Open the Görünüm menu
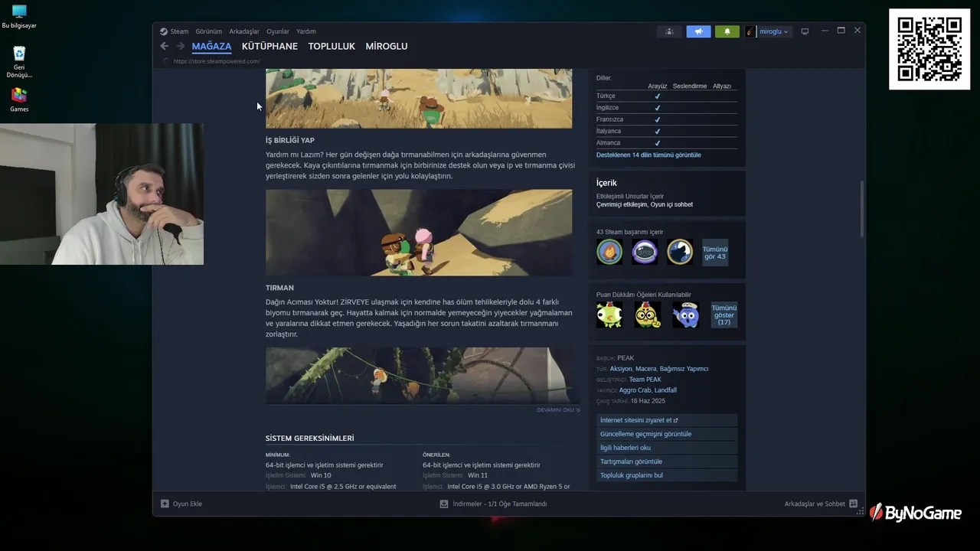The image size is (980, 551). [x=208, y=31]
